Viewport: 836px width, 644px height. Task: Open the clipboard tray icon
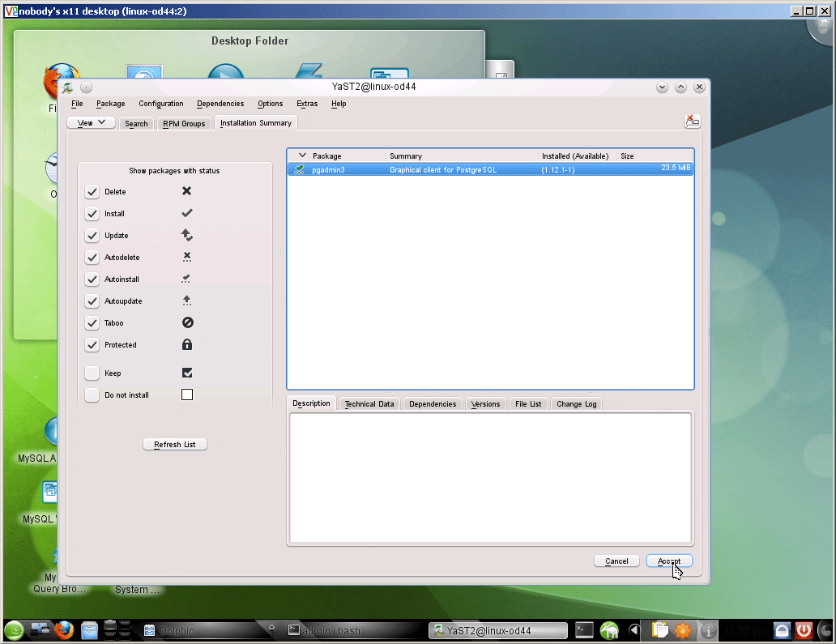coord(660,631)
